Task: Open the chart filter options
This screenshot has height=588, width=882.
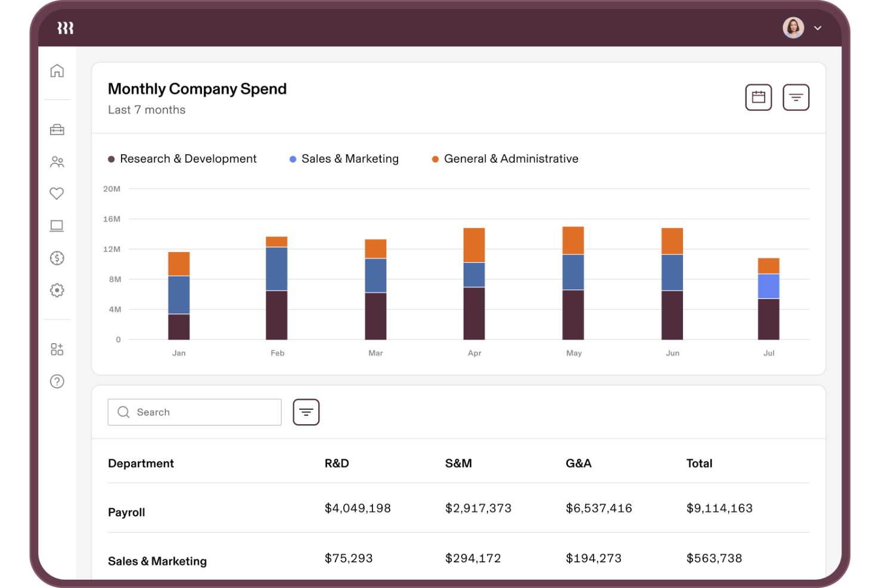Action: click(x=796, y=97)
